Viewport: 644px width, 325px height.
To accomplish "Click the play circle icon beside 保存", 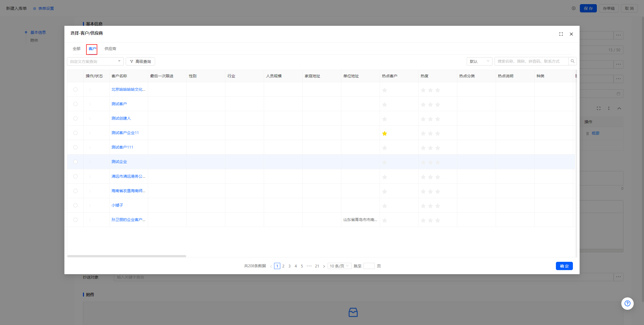I will [x=573, y=8].
